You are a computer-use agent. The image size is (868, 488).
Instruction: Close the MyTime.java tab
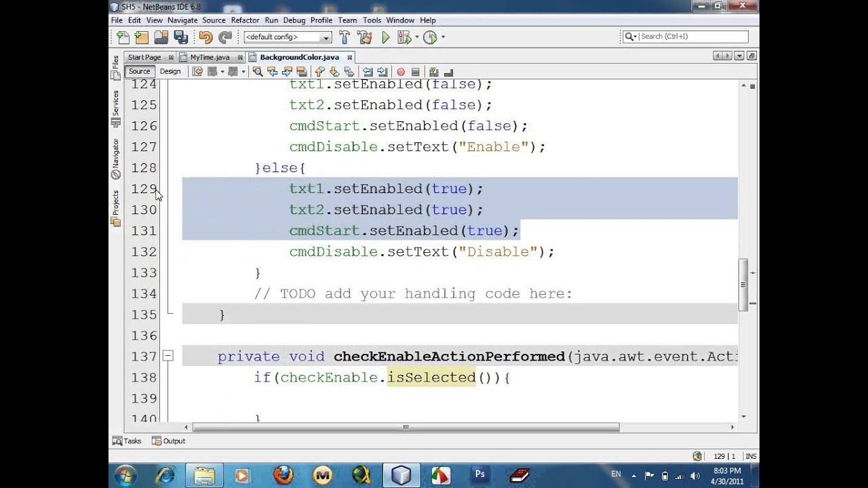pos(239,58)
